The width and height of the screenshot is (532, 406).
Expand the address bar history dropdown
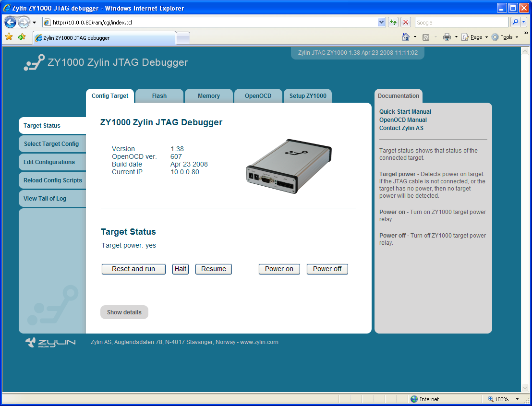click(x=381, y=23)
